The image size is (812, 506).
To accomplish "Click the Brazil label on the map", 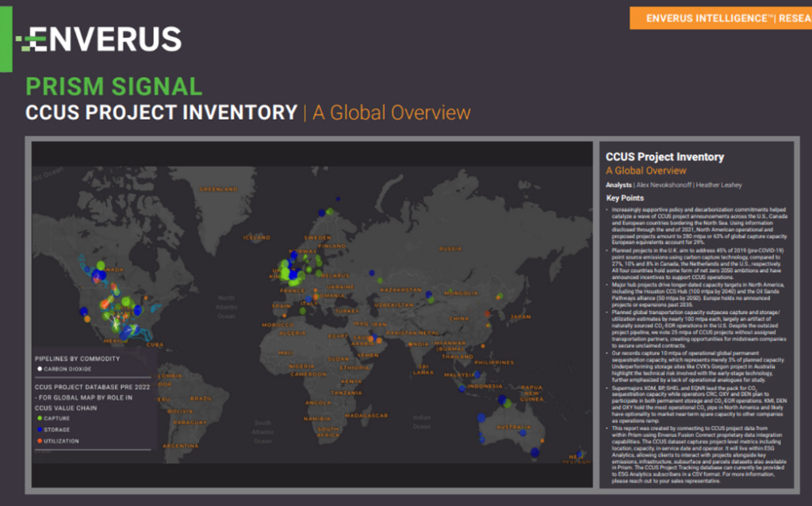I will pyautogui.click(x=201, y=398).
